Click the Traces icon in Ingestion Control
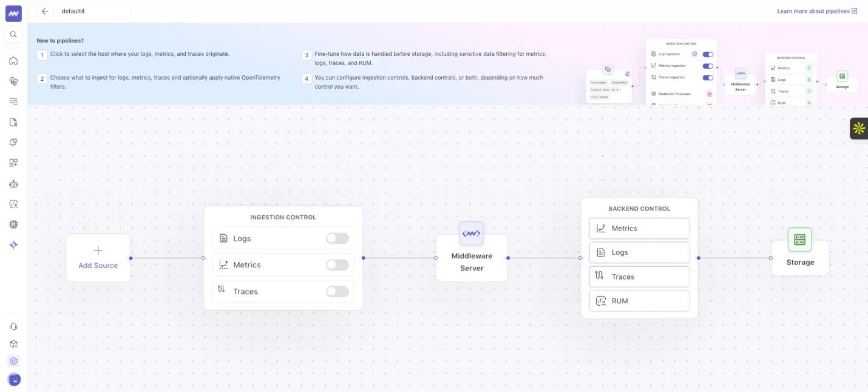868x392 pixels. pyautogui.click(x=222, y=290)
